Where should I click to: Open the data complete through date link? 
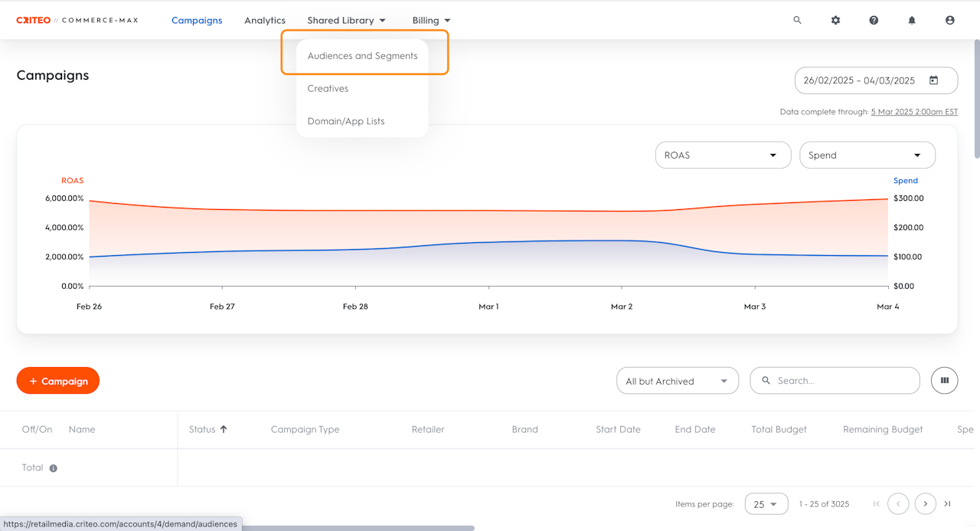pyautogui.click(x=914, y=112)
